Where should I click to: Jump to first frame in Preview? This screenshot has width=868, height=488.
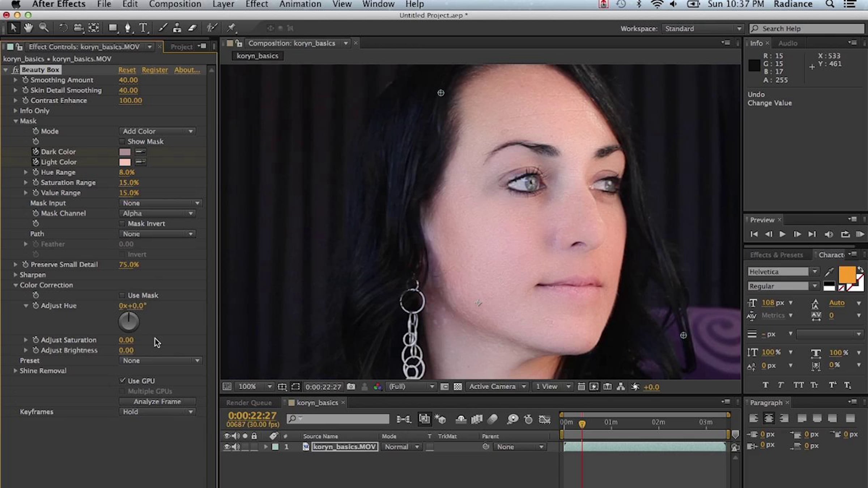pyautogui.click(x=754, y=234)
